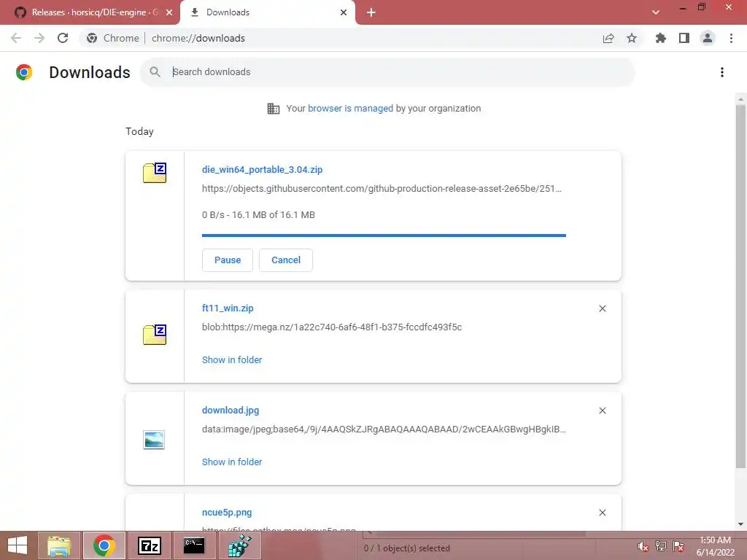The height and width of the screenshot is (560, 747).
Task: Click download.jpg image thumbnail icon
Action: pyautogui.click(x=154, y=440)
